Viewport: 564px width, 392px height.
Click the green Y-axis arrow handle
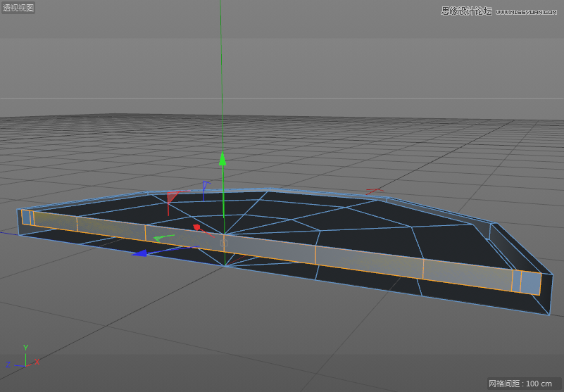223,158
